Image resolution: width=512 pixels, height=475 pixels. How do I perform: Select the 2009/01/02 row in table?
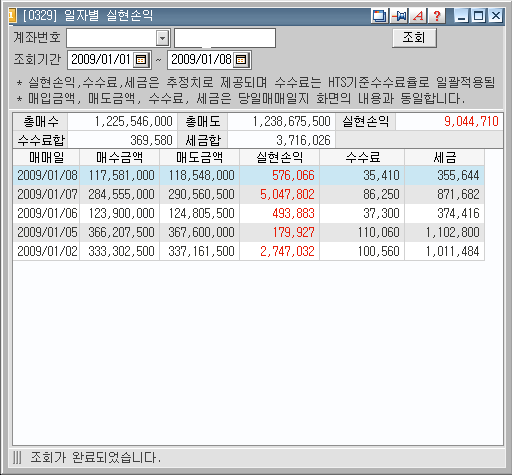(249, 251)
